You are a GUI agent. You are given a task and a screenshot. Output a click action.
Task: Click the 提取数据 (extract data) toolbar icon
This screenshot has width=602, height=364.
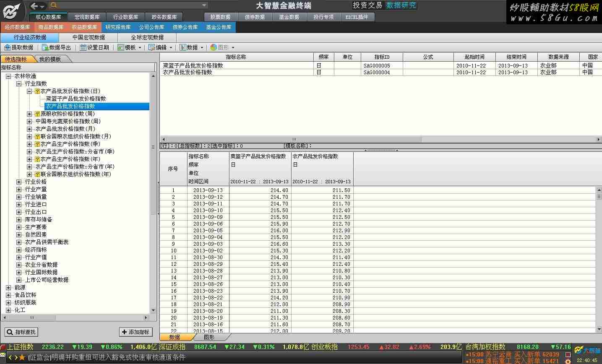tap(7, 47)
